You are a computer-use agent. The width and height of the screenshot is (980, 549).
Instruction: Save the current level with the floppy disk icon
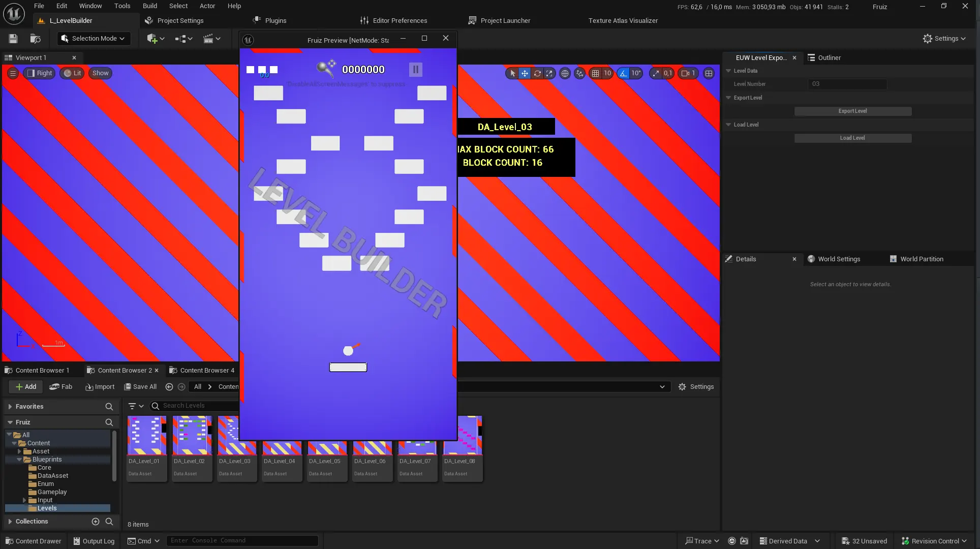pos(13,39)
